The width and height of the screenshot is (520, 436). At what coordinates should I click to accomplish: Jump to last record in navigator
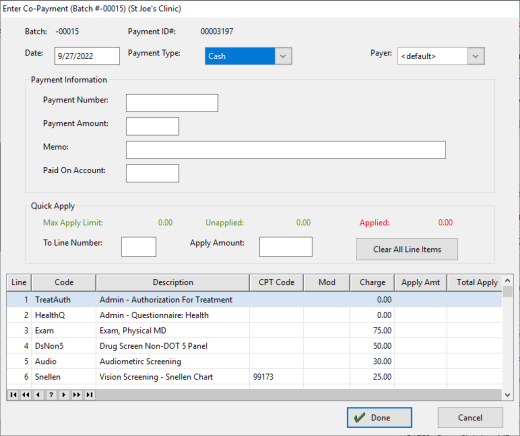[x=89, y=395]
